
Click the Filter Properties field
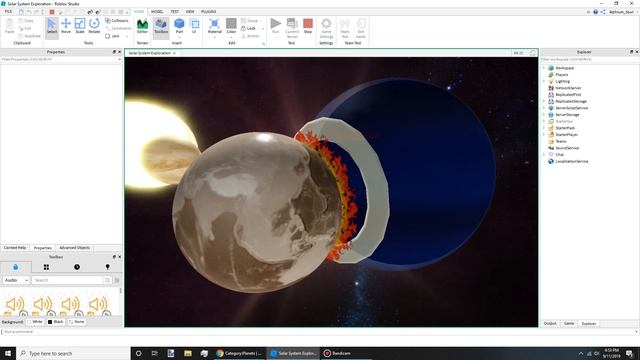point(60,60)
